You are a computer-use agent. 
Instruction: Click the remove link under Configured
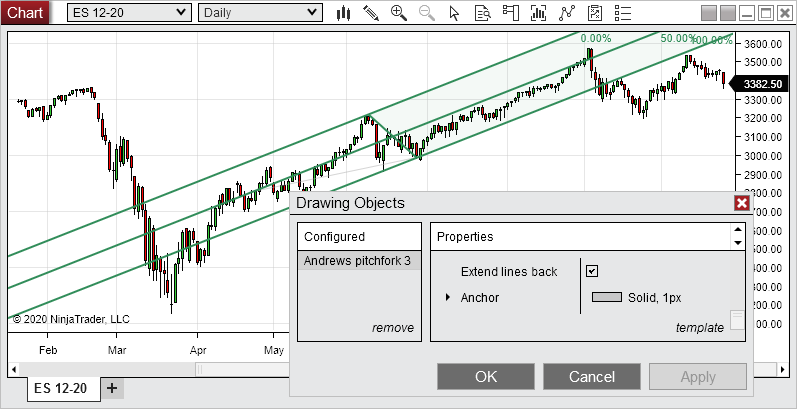(x=392, y=328)
